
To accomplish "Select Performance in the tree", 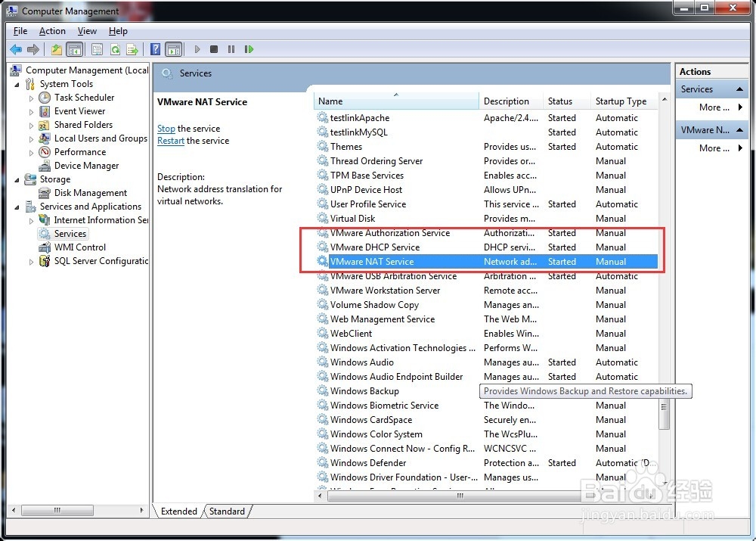I will [x=79, y=152].
